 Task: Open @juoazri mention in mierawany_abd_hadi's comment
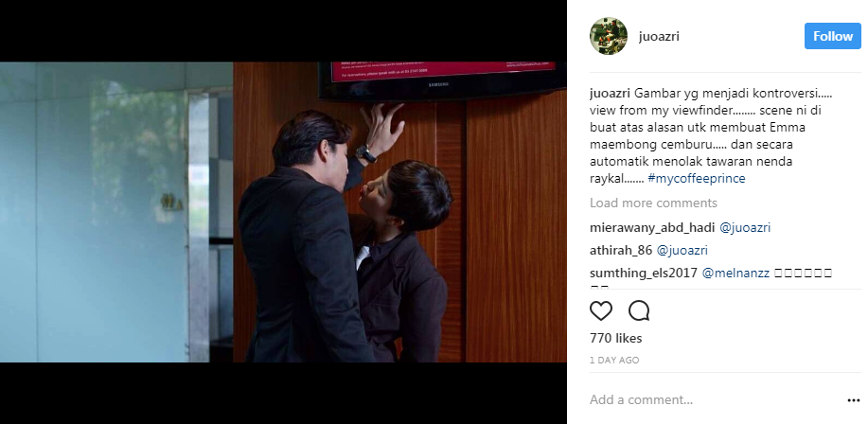click(745, 227)
